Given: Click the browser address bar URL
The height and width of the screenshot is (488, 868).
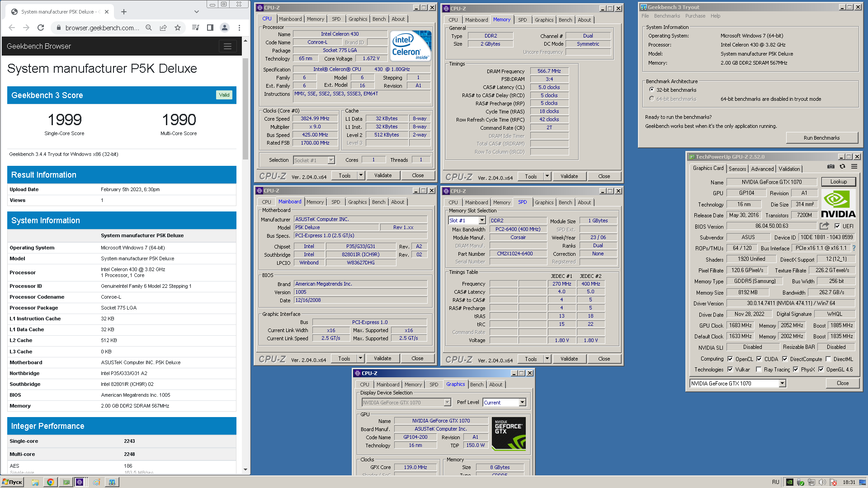Looking at the screenshot, I should pyautogui.click(x=102, y=28).
